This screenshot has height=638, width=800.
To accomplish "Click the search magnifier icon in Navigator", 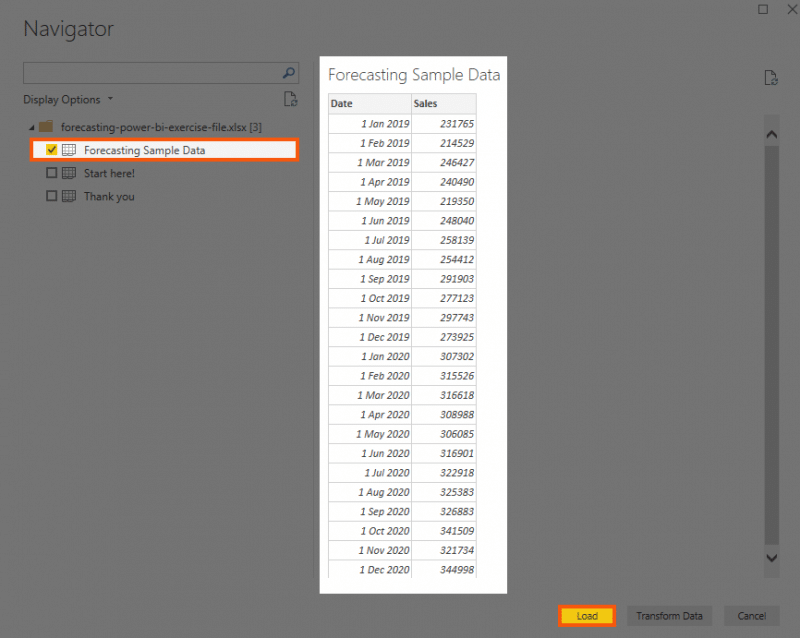I will point(288,72).
